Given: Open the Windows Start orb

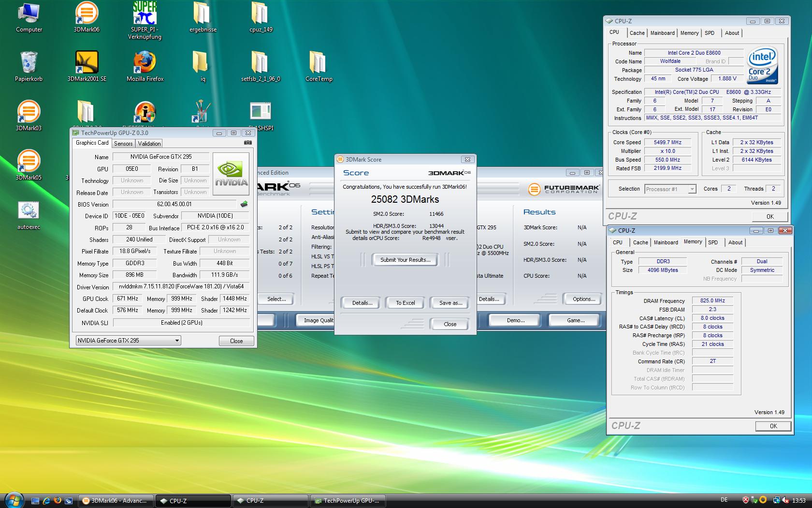Looking at the screenshot, I should pyautogui.click(x=13, y=500).
